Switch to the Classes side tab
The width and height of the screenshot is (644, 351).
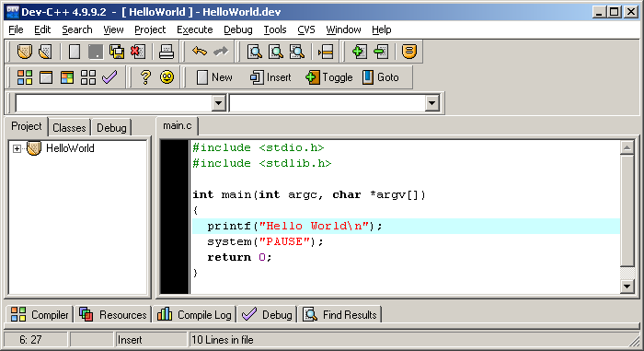69,128
